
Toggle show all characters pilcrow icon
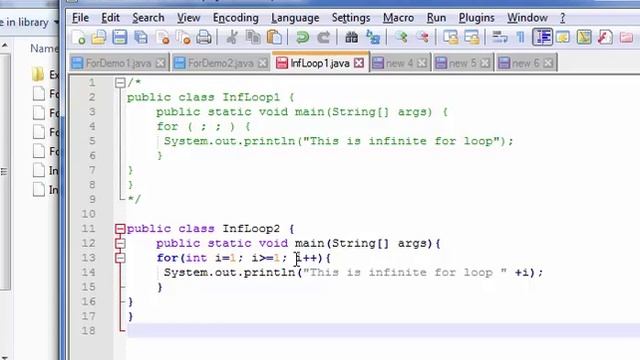(x=520, y=38)
